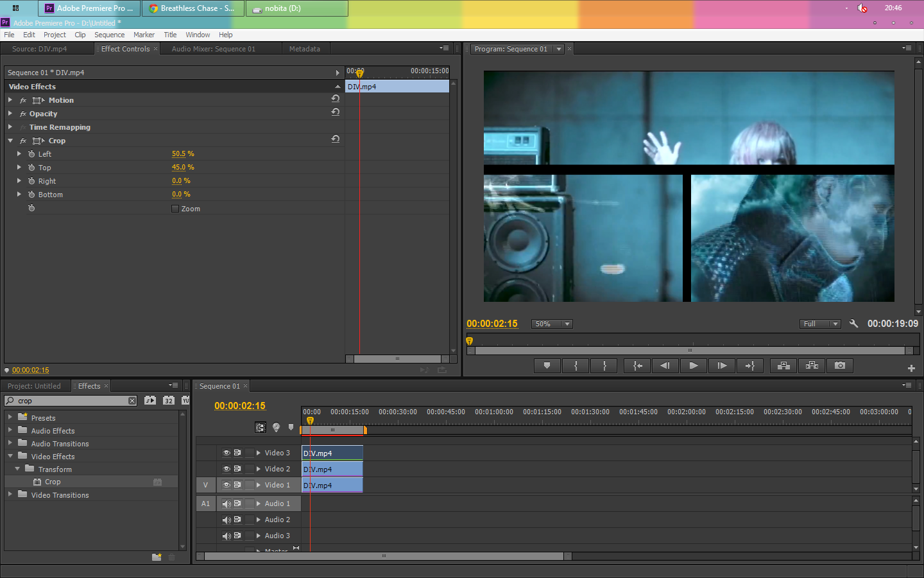Hide the Video 3 track output
The width and height of the screenshot is (924, 578).
tap(226, 453)
